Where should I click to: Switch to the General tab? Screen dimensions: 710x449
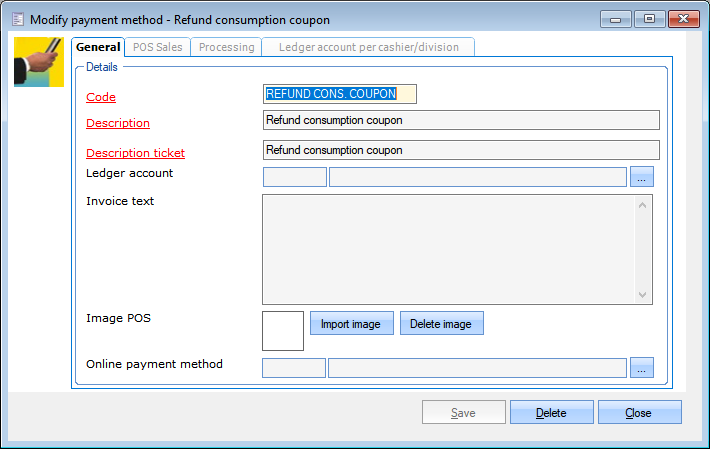98,47
